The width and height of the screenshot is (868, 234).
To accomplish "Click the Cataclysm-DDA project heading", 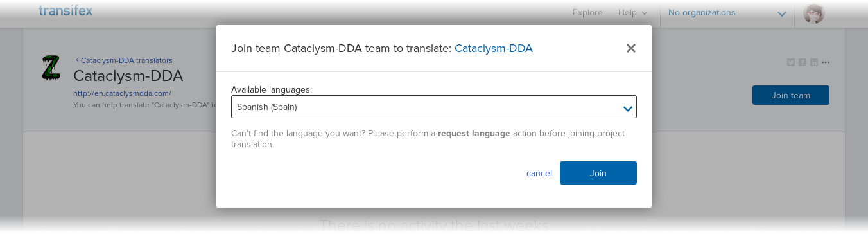I will (128, 76).
